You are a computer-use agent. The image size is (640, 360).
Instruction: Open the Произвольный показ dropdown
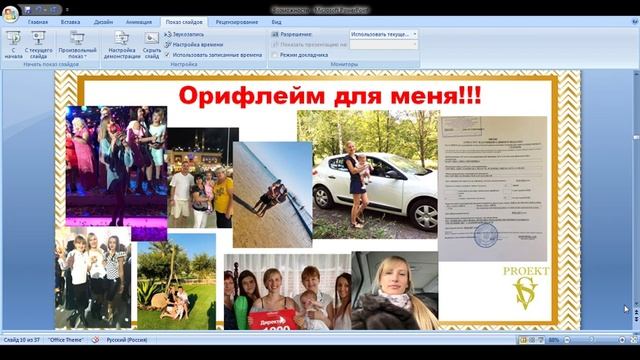(x=77, y=44)
